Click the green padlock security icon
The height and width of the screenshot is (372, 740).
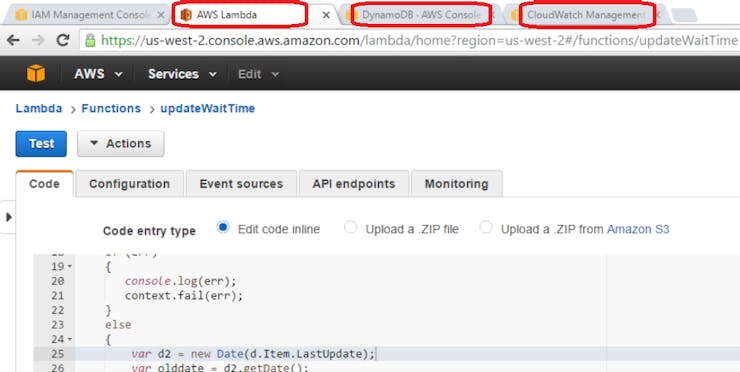tap(90, 41)
